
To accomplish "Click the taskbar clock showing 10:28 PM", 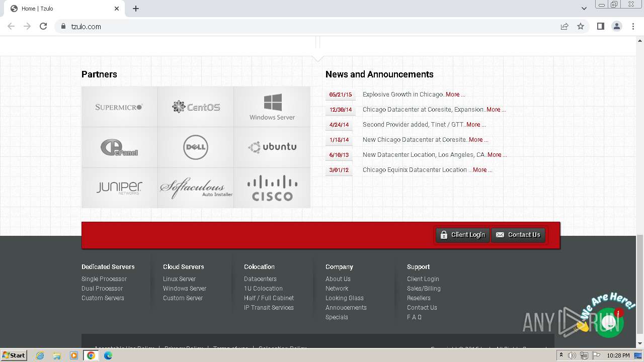I will 618,355.
